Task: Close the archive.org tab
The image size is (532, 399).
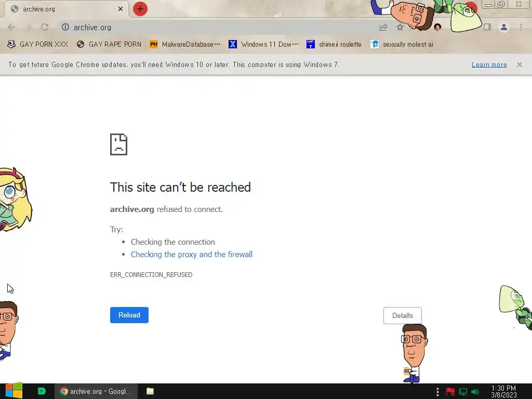Action: [121, 9]
